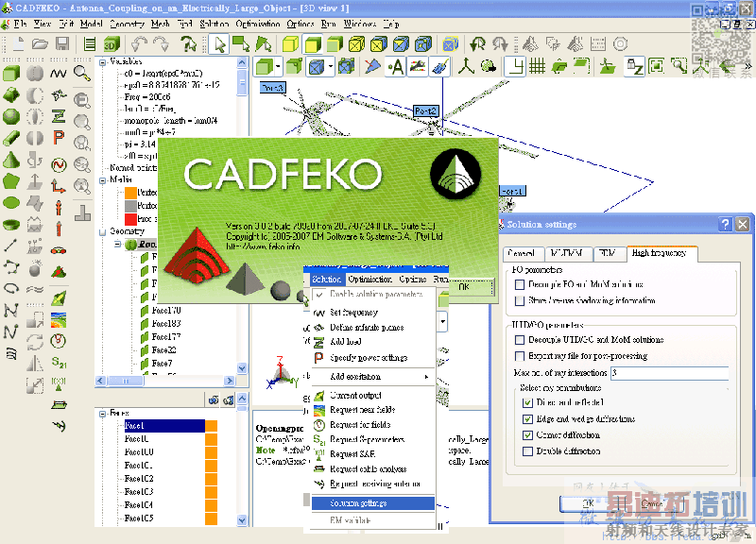Collapse the Variables tree node
756x544 pixels.
[x=102, y=62]
